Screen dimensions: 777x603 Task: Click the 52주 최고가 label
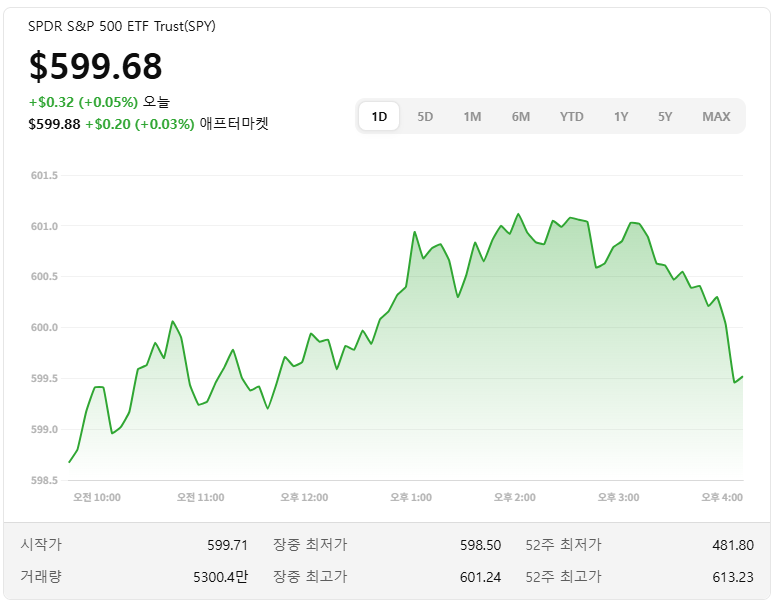coord(563,576)
